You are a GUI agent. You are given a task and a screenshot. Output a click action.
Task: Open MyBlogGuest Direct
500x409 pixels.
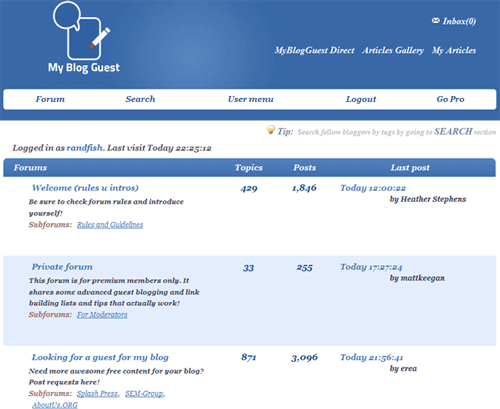(314, 50)
